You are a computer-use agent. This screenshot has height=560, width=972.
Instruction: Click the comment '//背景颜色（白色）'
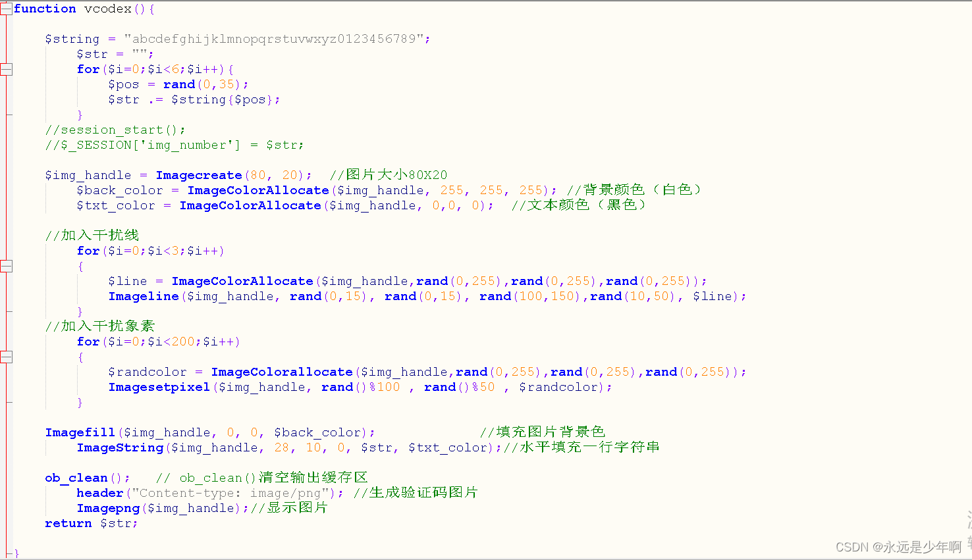tap(634, 190)
